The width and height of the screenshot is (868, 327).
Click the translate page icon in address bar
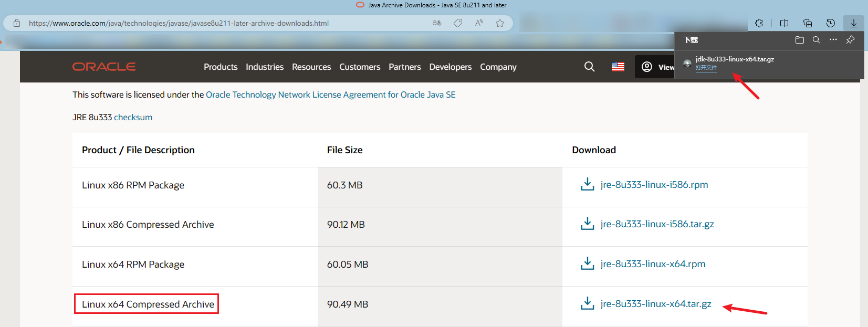click(437, 23)
